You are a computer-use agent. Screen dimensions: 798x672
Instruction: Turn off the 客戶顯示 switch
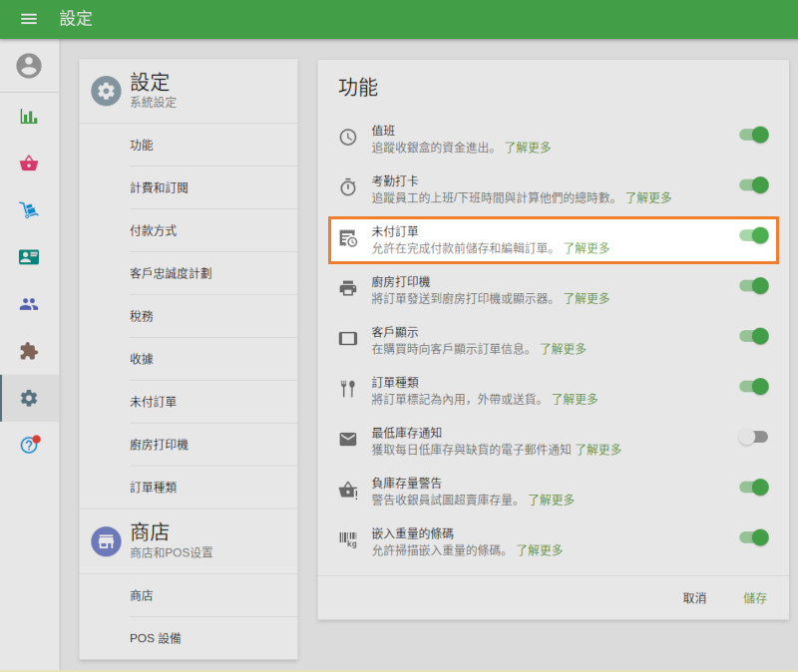click(x=754, y=337)
